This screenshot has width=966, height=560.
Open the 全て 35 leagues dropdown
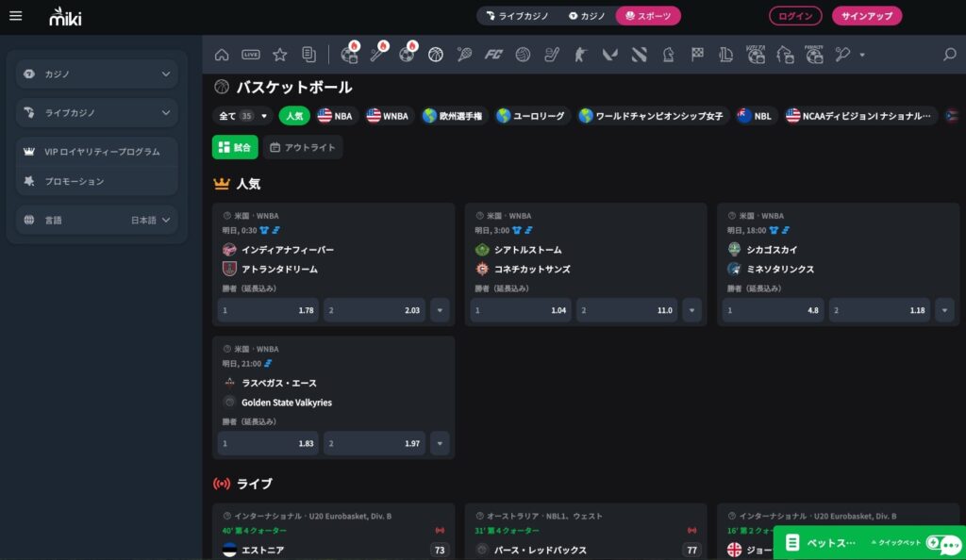pyautogui.click(x=243, y=116)
